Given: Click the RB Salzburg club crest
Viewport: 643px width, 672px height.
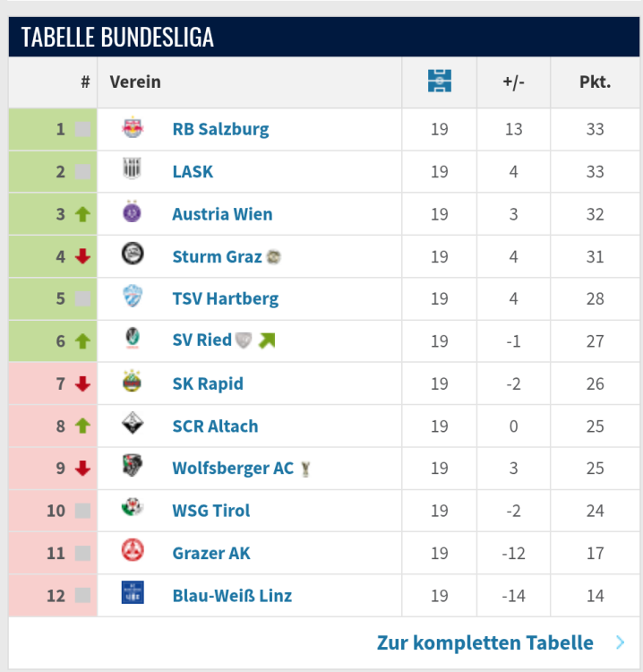Looking at the screenshot, I should point(133,129).
